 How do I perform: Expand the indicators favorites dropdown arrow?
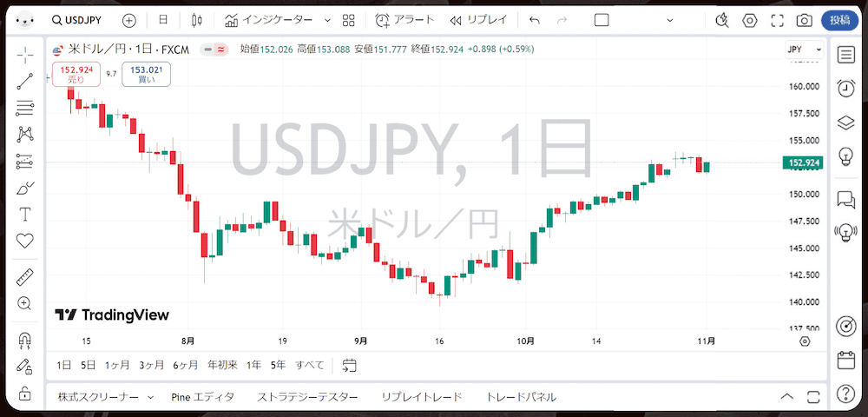coord(326,21)
